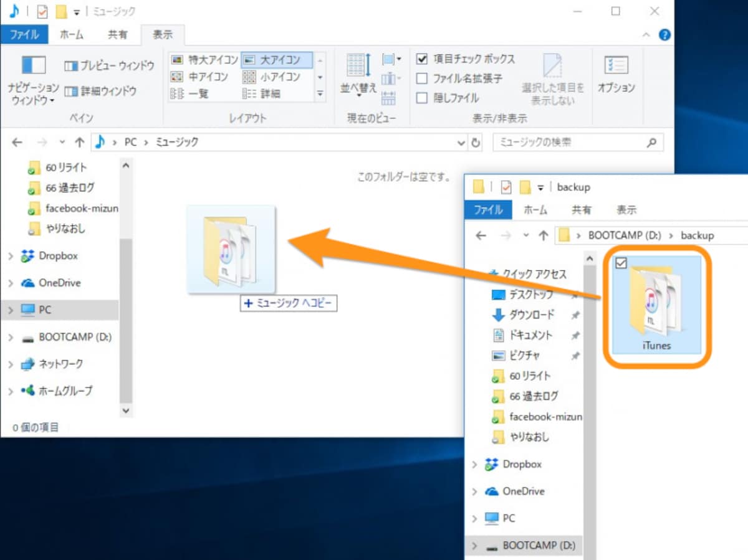This screenshot has height=560, width=748.
Task: Open the File (ファイル) tab in Music window
Action: (24, 35)
